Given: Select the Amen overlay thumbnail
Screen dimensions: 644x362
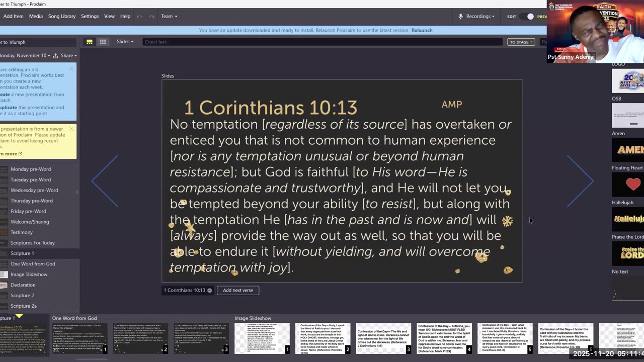Looking at the screenshot, I should 628,149.
